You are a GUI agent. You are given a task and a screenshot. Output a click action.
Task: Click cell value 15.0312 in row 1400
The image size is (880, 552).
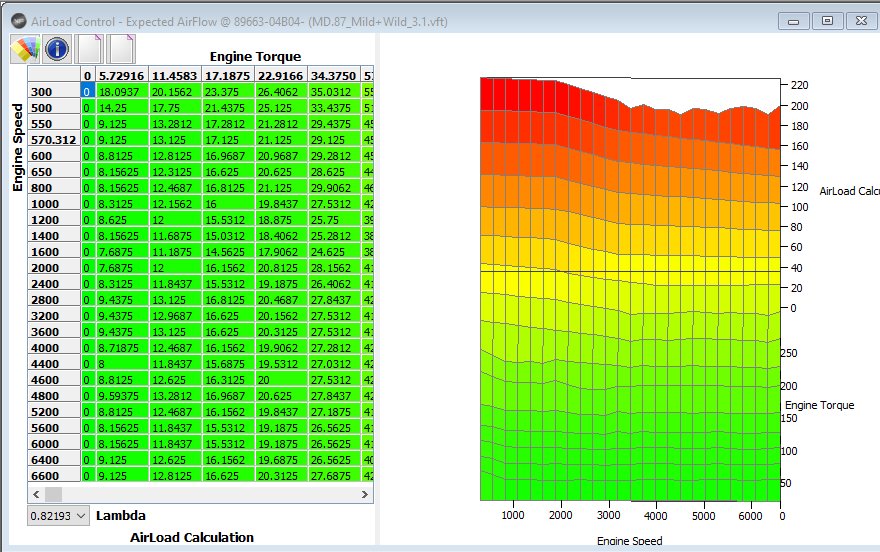(x=227, y=236)
